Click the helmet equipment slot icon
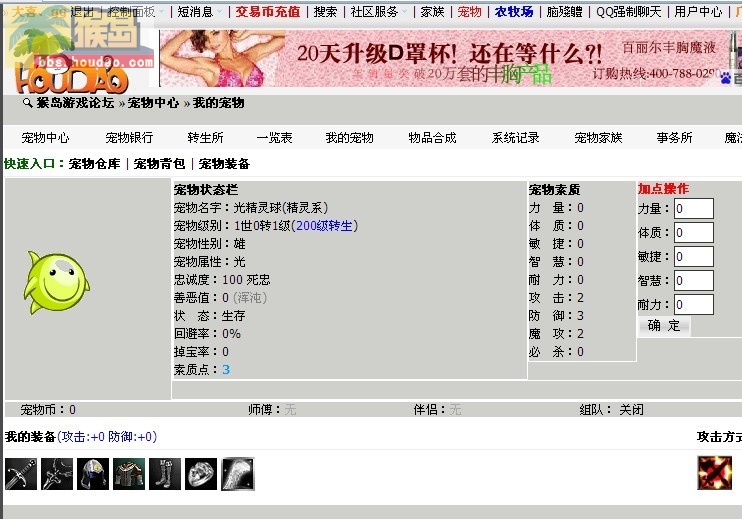The image size is (742, 519). [93, 474]
